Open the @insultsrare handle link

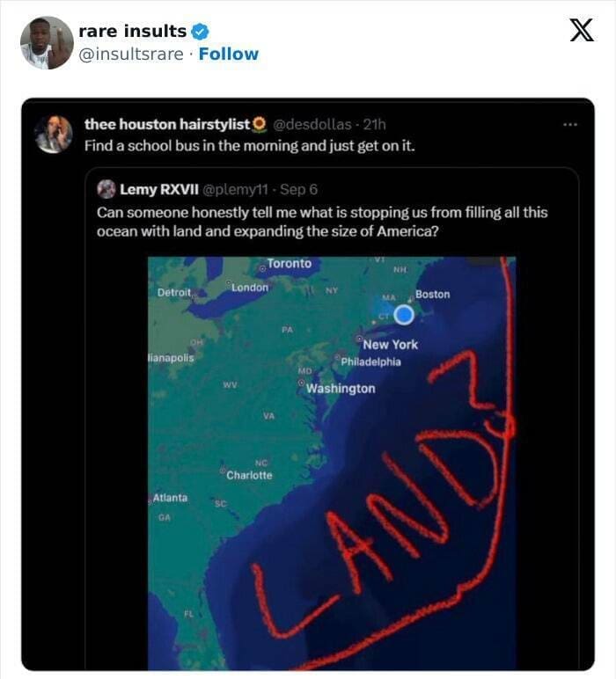131,54
